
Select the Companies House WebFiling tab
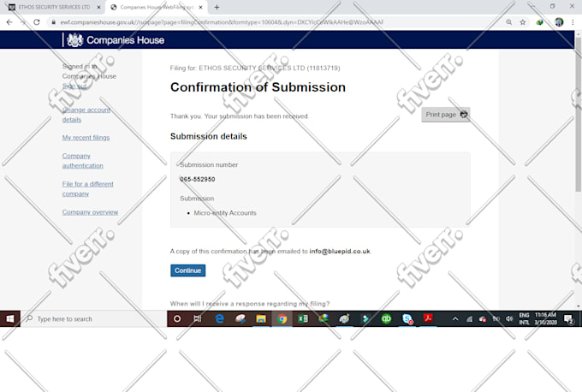(x=157, y=7)
